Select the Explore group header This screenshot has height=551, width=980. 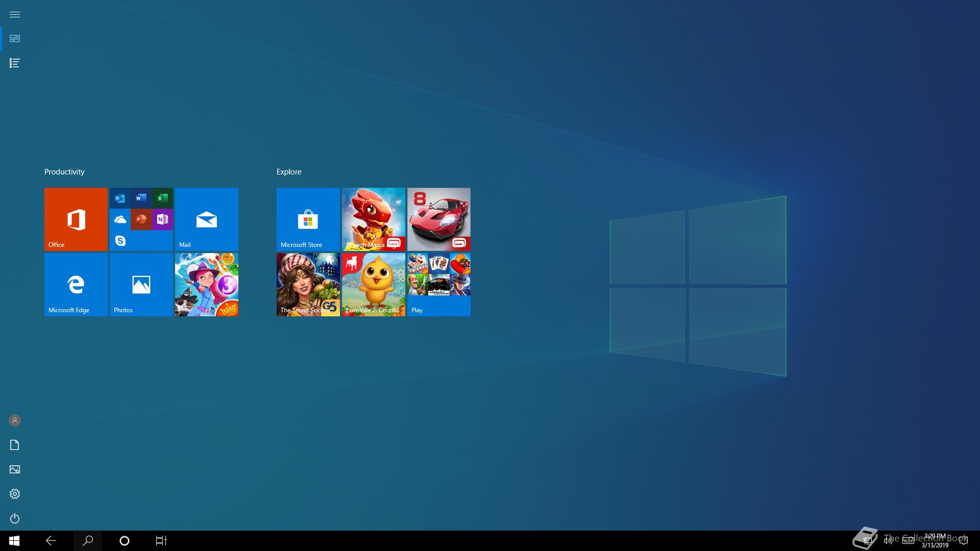coord(289,172)
